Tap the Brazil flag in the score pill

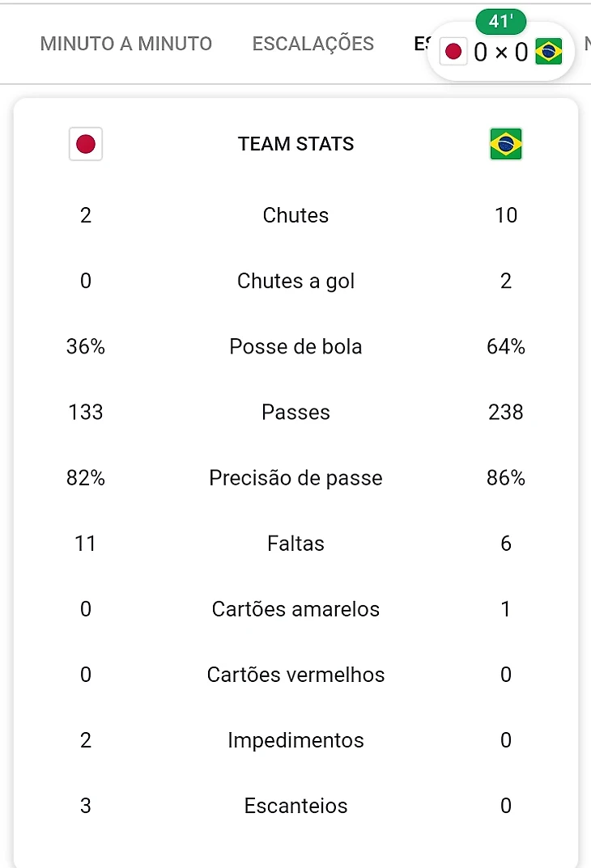(548, 53)
